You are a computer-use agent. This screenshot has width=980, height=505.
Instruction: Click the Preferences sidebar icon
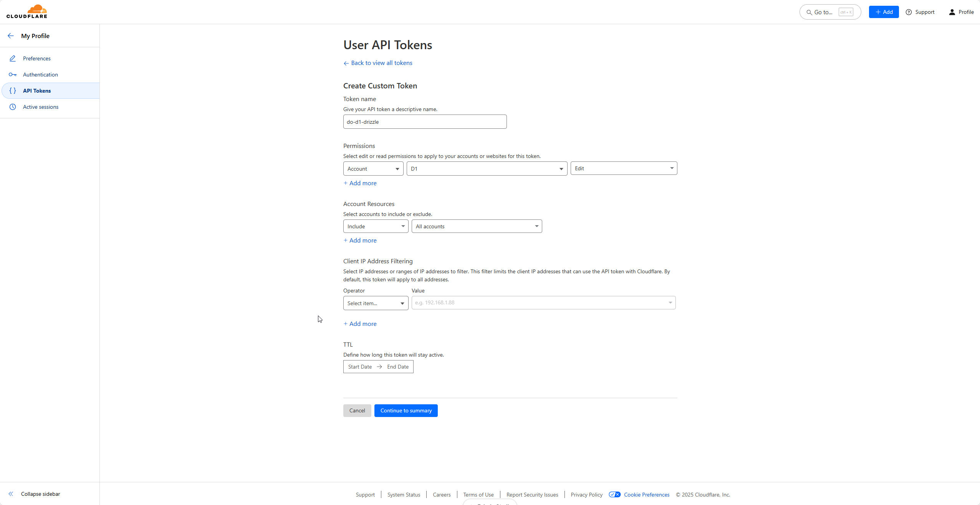point(12,58)
